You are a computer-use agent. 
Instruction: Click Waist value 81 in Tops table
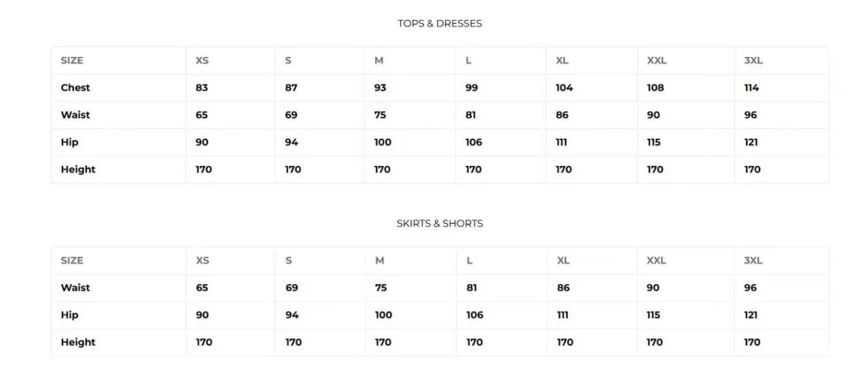[470, 115]
